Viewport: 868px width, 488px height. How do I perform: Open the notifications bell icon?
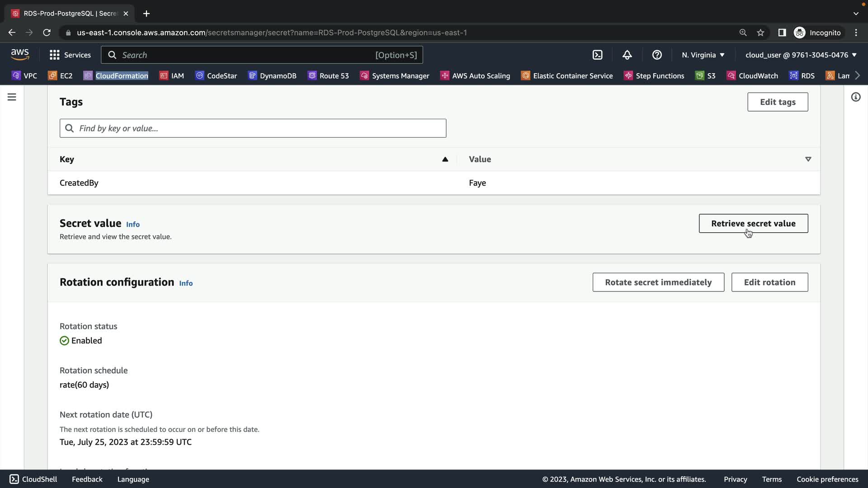click(627, 55)
